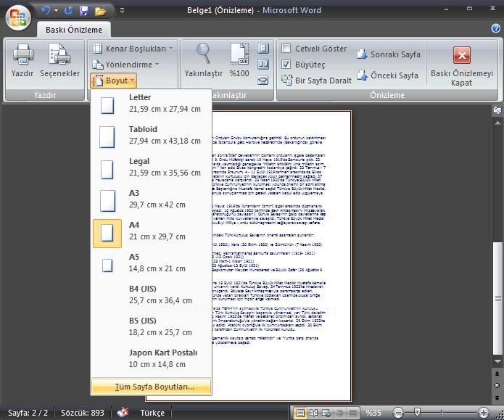Click the Undo icon in quick access toolbar

pyautogui.click(x=46, y=11)
